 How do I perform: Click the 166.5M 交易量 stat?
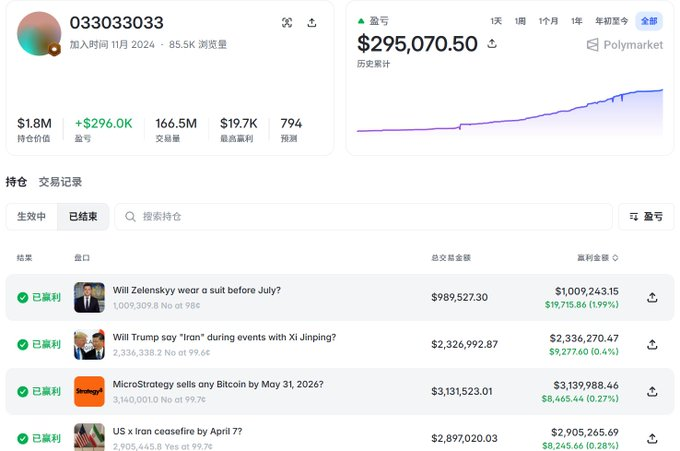click(x=176, y=129)
